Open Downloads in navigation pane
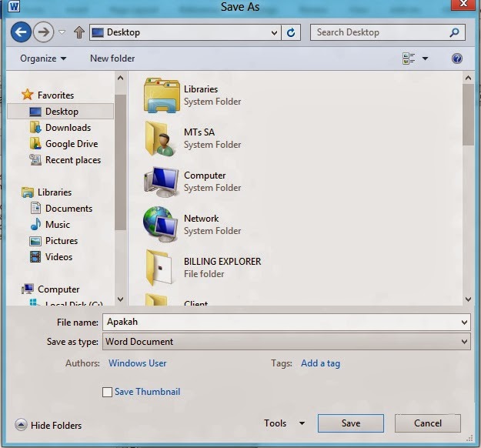 [x=68, y=128]
